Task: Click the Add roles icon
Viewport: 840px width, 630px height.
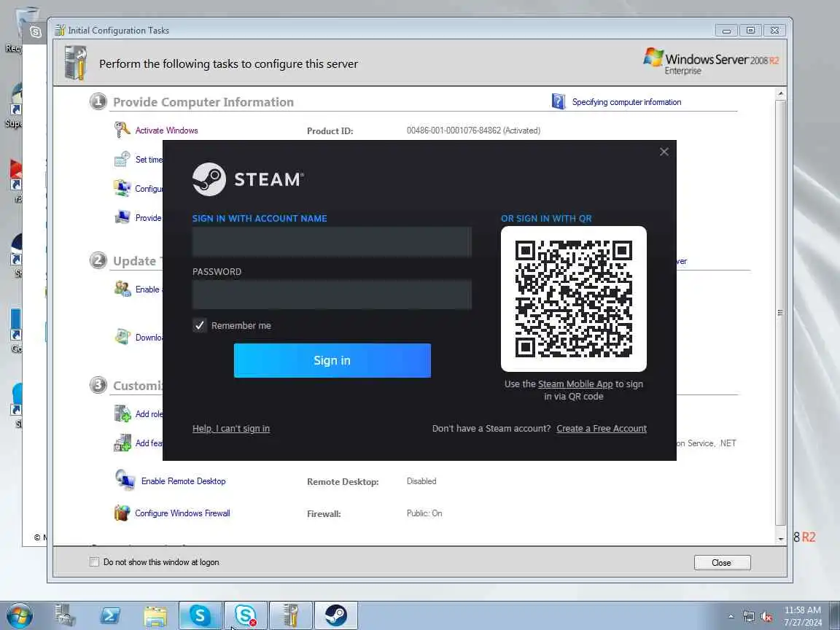Action: 122,413
